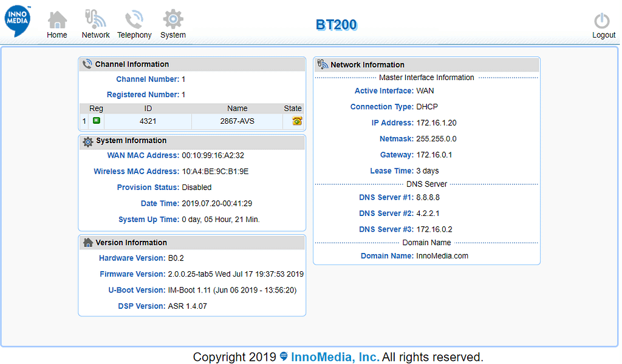Click the Channel Number label

point(148,79)
